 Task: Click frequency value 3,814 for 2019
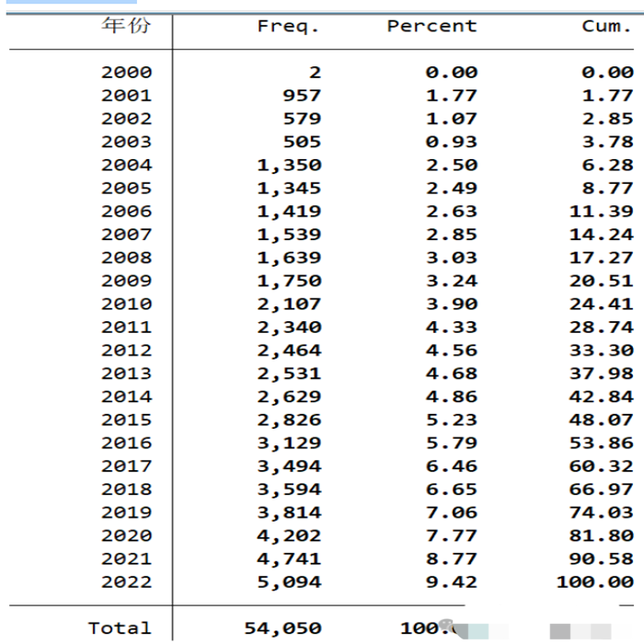click(x=289, y=513)
